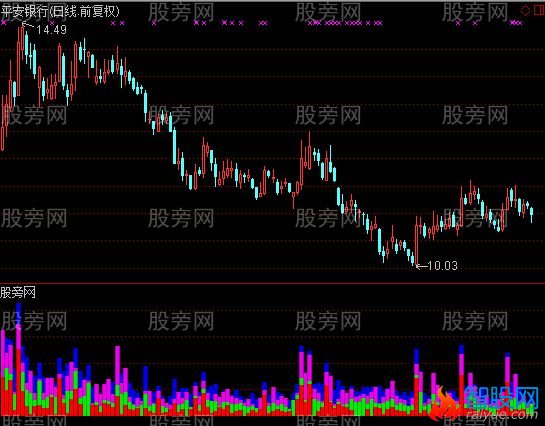Screen dimensions: 545x426
Task: Select the tallest blue-topped volume bar
Action: click(x=18, y=359)
